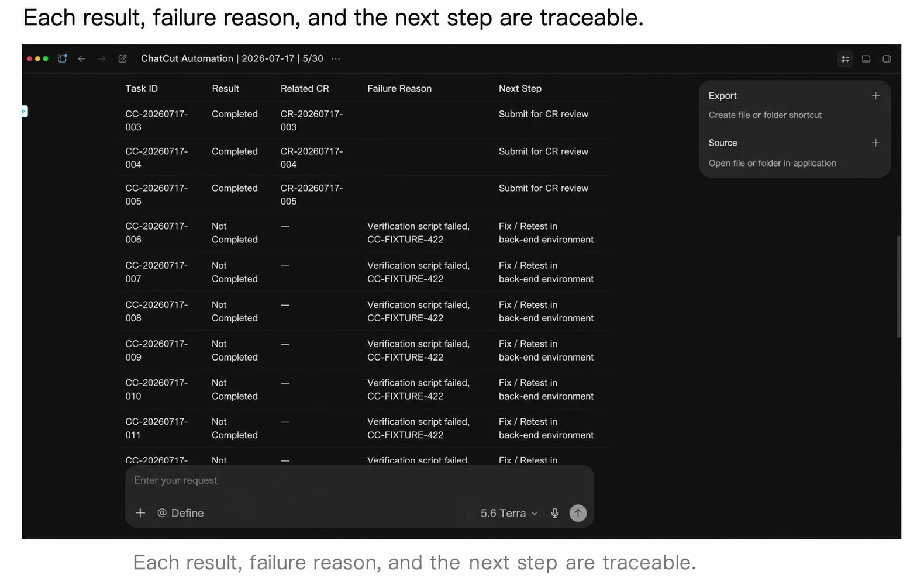Viewport: 924px width, 582px height.
Task: Toggle the bottom panel layout icon
Action: [866, 58]
